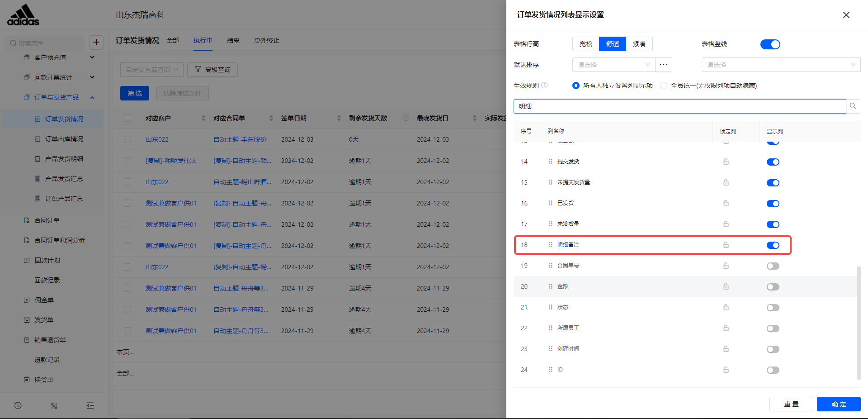Lock the 已发货 column
This screenshot has height=419, width=868.
[x=726, y=203]
